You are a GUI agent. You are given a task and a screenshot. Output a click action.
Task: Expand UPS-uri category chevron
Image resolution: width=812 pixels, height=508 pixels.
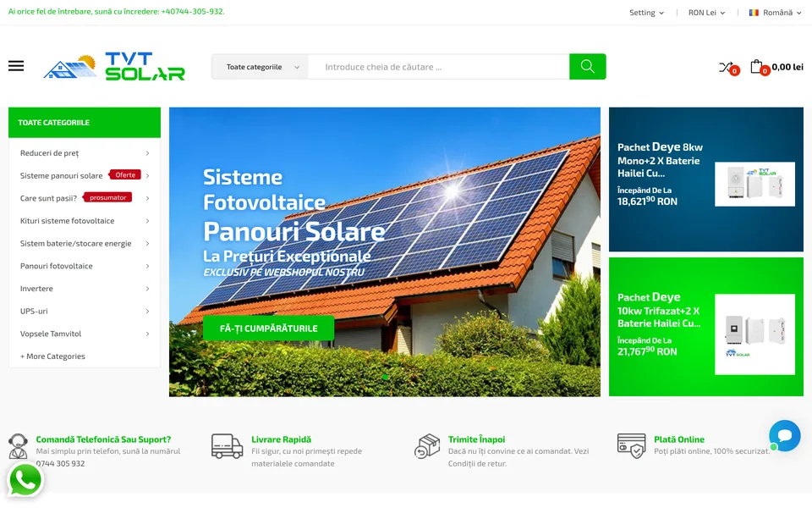pos(147,311)
